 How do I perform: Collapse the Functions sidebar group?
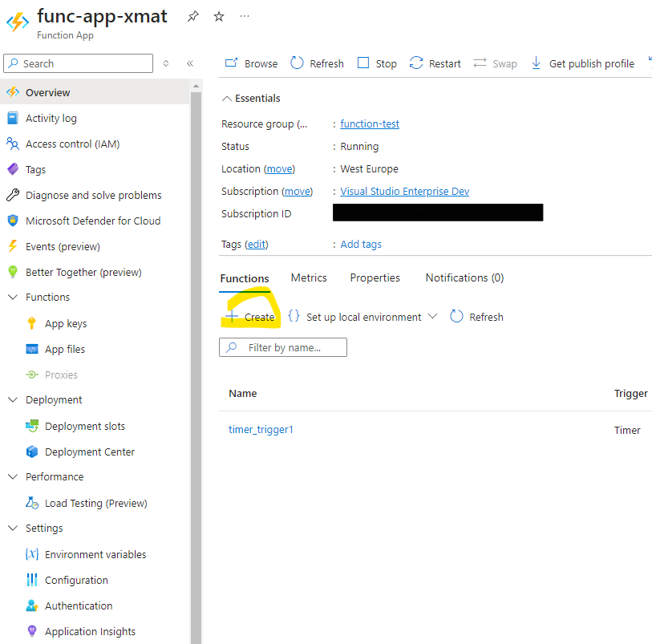click(13, 298)
